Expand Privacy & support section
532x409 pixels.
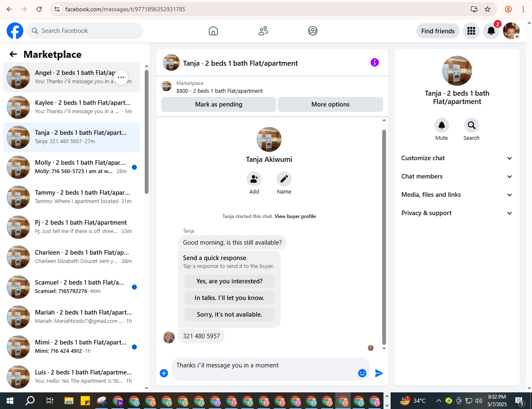pos(457,213)
